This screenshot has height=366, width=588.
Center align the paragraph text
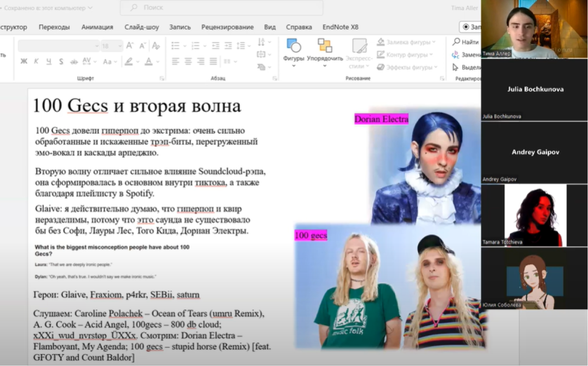tap(188, 61)
